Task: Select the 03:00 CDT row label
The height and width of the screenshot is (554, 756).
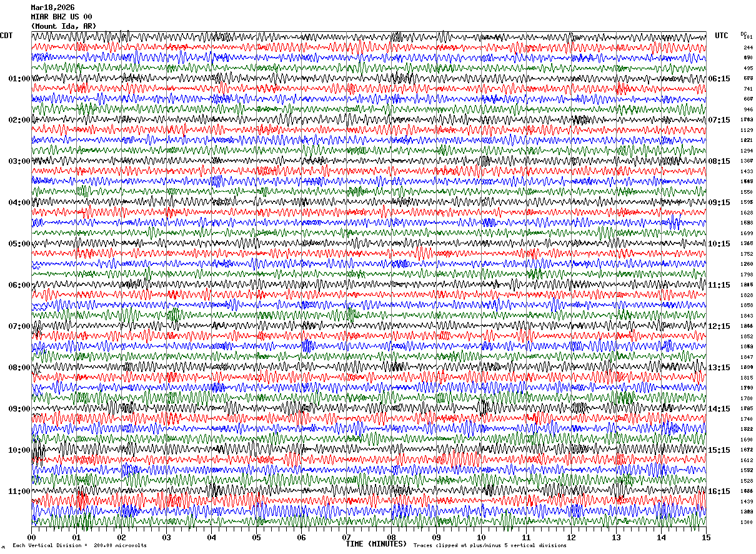Action: point(19,161)
